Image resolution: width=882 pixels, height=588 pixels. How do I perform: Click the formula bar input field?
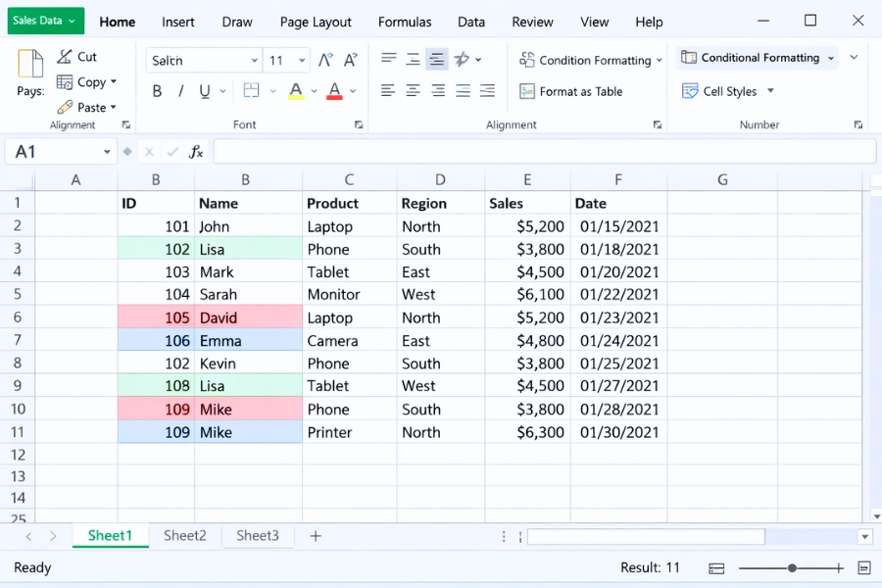click(539, 150)
